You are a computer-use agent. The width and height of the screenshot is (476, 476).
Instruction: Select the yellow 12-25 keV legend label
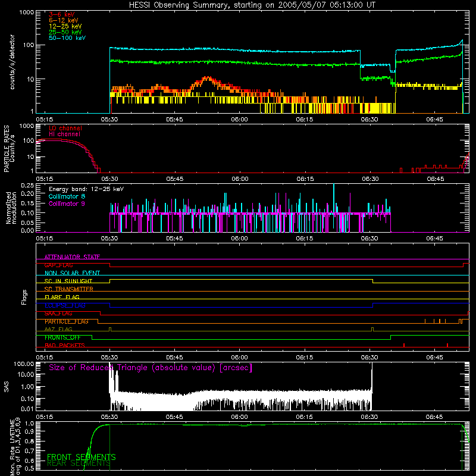65,26
